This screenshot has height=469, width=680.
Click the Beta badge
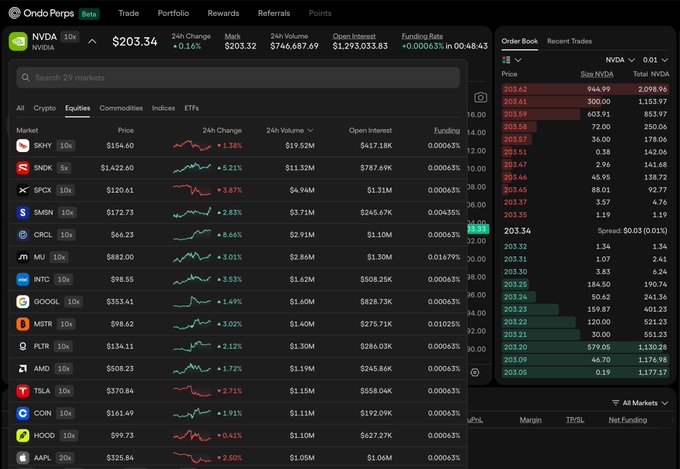pos(89,14)
